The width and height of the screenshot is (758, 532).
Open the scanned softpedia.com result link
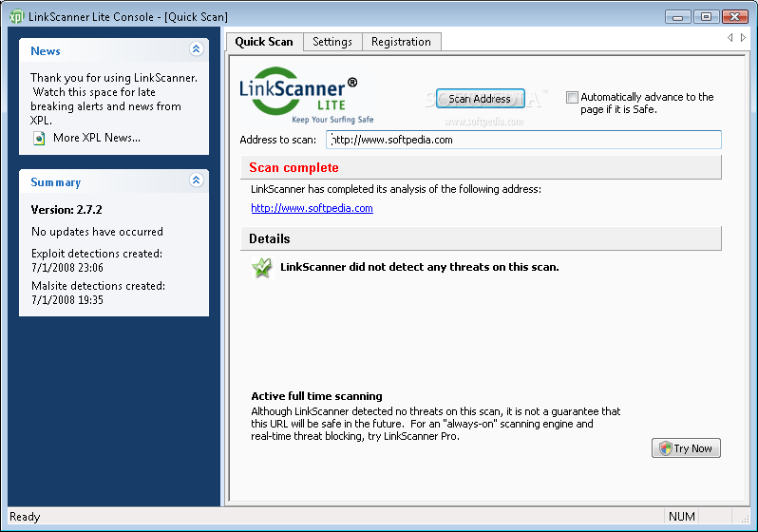click(312, 208)
